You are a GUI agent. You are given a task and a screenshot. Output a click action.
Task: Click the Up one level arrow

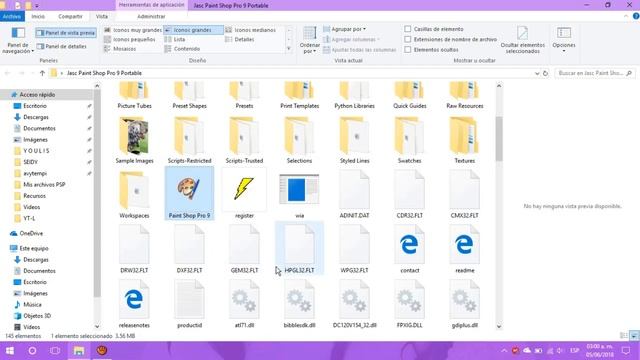tap(42, 73)
